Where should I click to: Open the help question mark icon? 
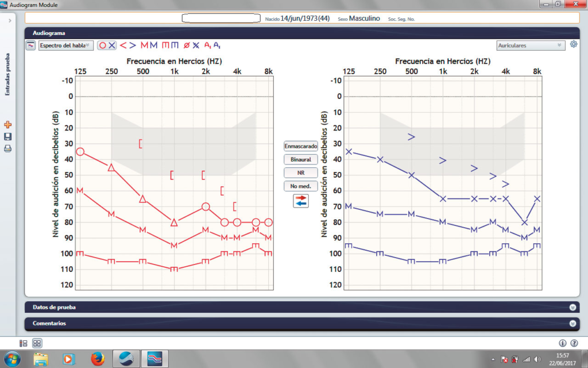pyautogui.click(x=574, y=343)
